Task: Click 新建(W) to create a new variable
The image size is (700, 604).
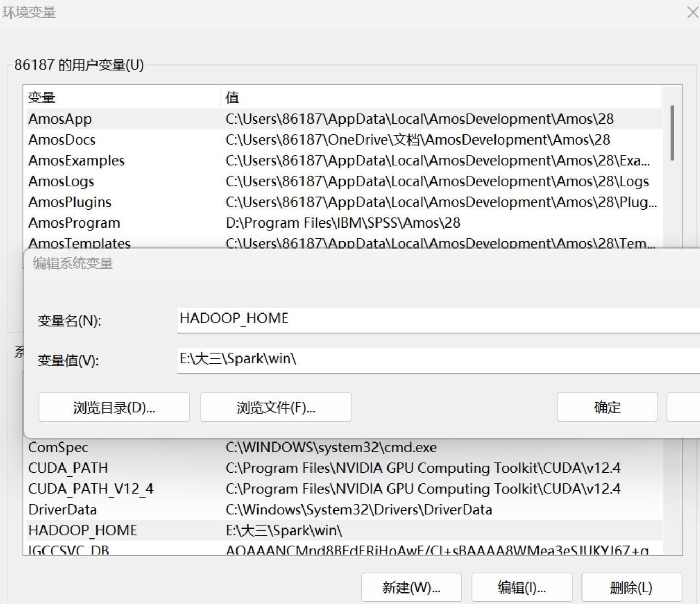Action: 412,587
